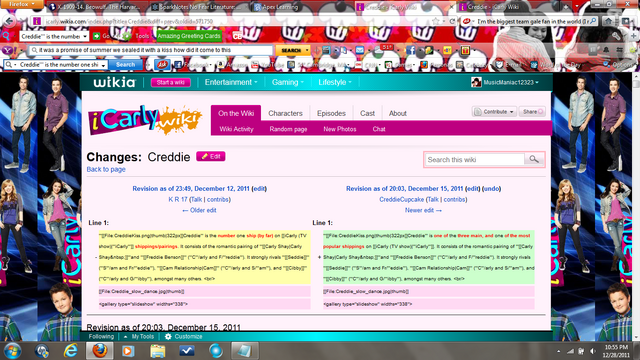Select the About wiki tab
Screen dimensions: 640x360
(398, 113)
